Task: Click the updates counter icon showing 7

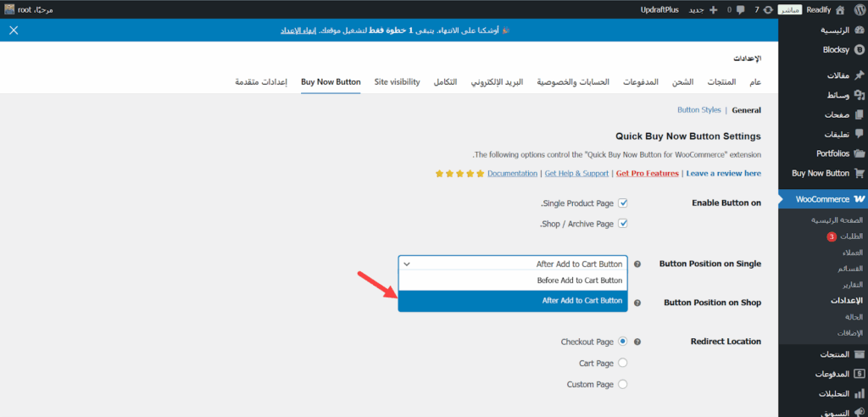Action: point(768,10)
